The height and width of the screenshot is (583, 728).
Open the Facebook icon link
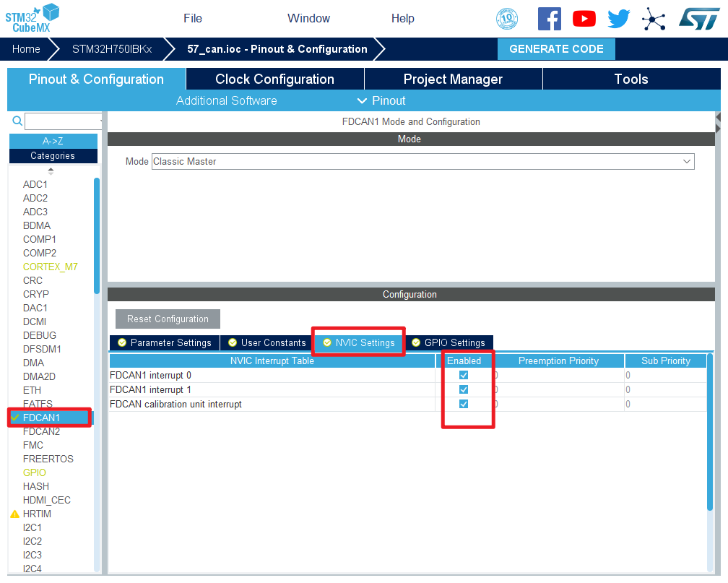point(549,19)
